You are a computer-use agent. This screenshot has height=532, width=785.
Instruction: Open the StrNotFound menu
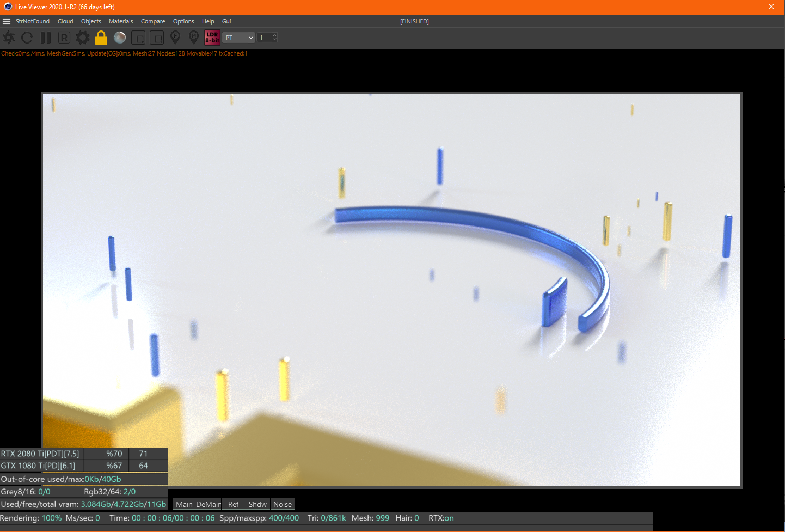pyautogui.click(x=33, y=21)
